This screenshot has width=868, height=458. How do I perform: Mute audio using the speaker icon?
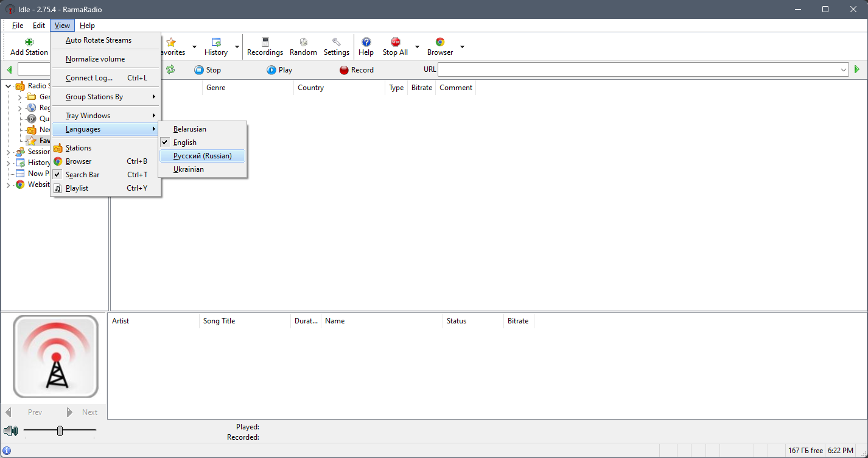[x=10, y=431]
